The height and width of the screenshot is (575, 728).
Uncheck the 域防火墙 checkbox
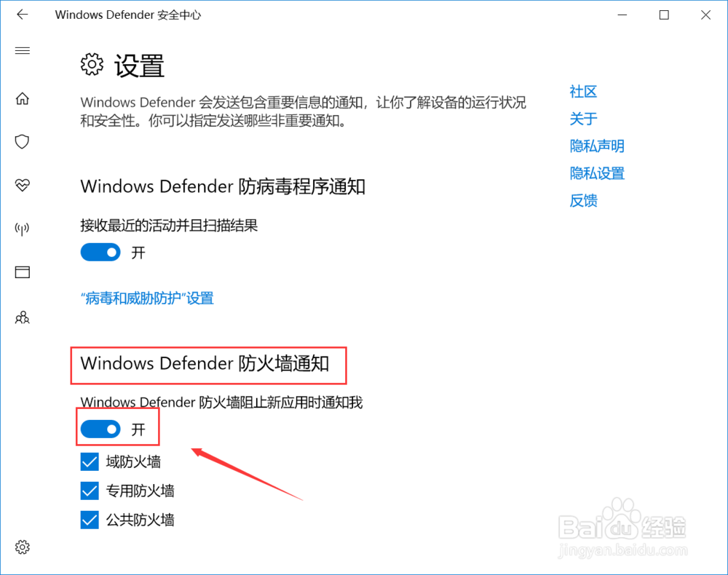click(x=90, y=461)
